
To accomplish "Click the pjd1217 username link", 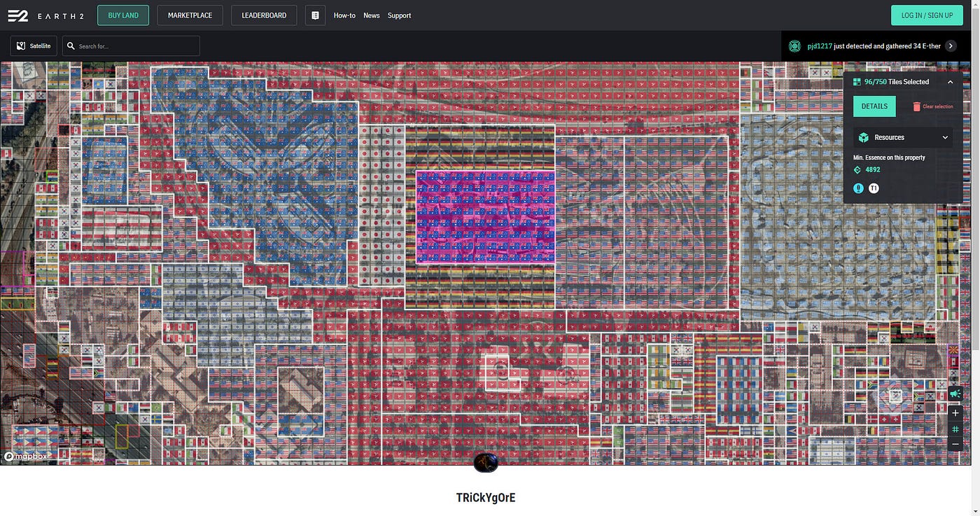I will click(x=820, y=46).
